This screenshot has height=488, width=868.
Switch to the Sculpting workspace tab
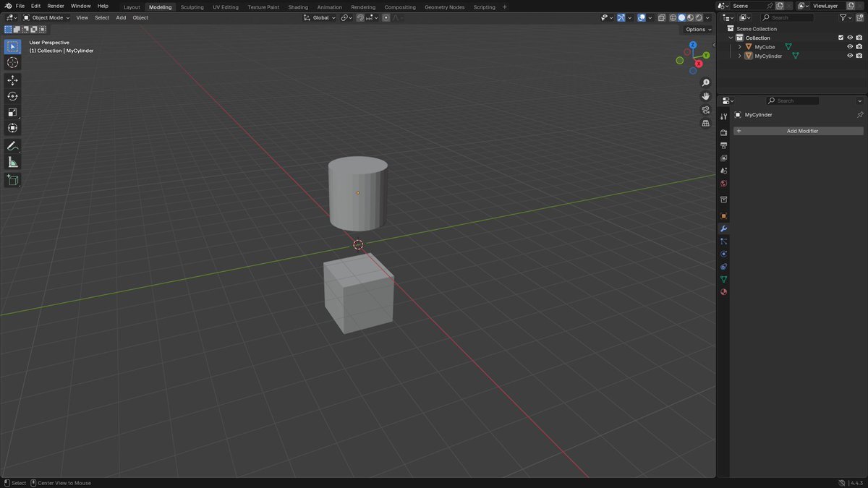(192, 7)
